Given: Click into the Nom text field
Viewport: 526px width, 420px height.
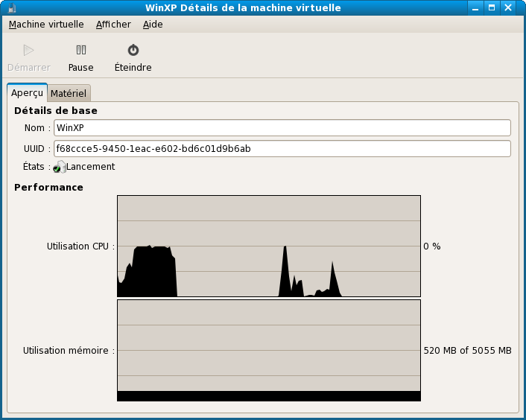Looking at the screenshot, I should tap(282, 128).
